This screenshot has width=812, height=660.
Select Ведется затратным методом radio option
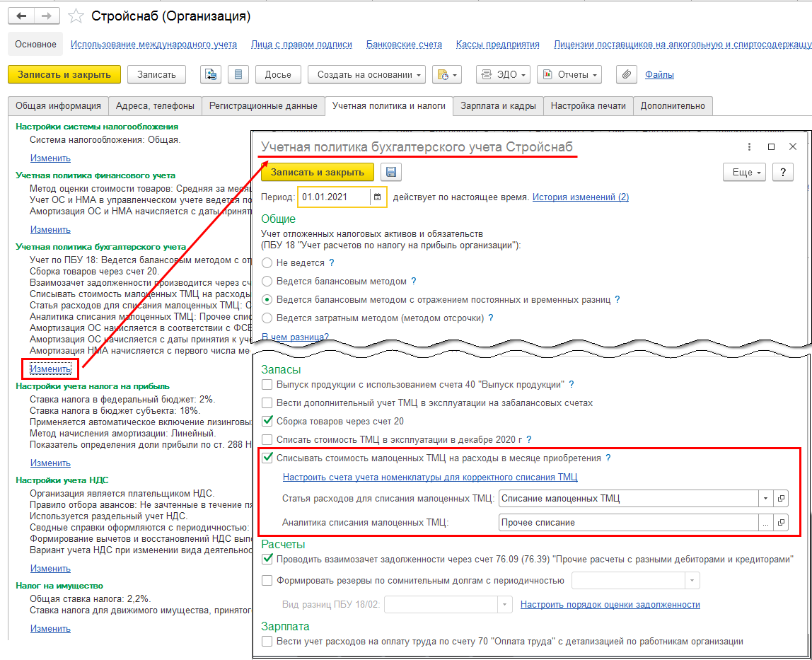267,318
